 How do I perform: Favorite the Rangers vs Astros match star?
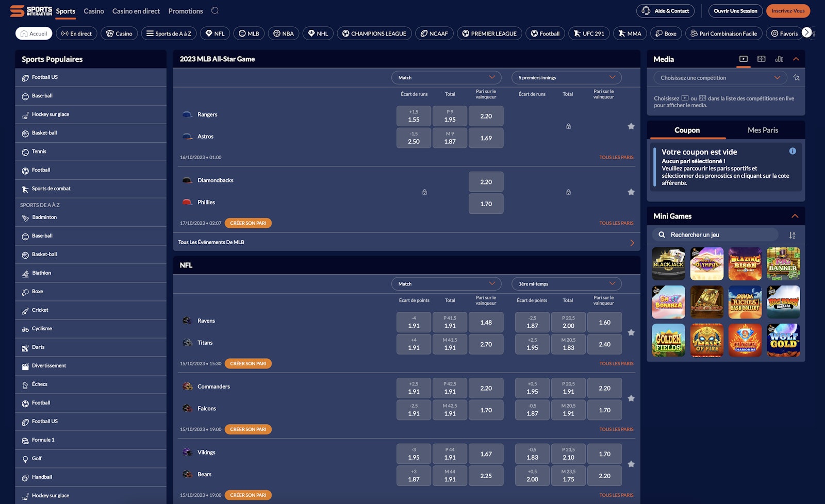click(x=631, y=126)
